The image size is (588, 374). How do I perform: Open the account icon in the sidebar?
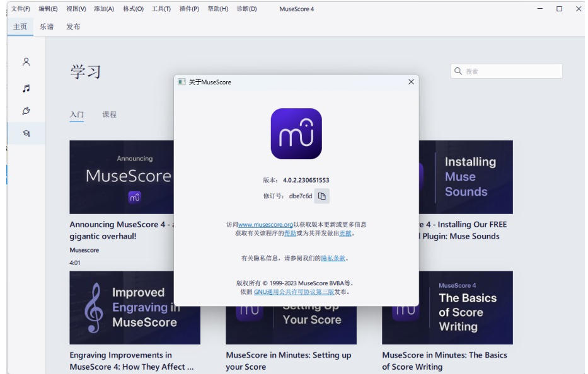26,62
